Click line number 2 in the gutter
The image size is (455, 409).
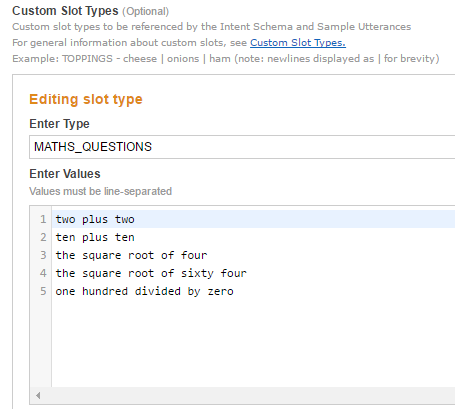(43, 237)
